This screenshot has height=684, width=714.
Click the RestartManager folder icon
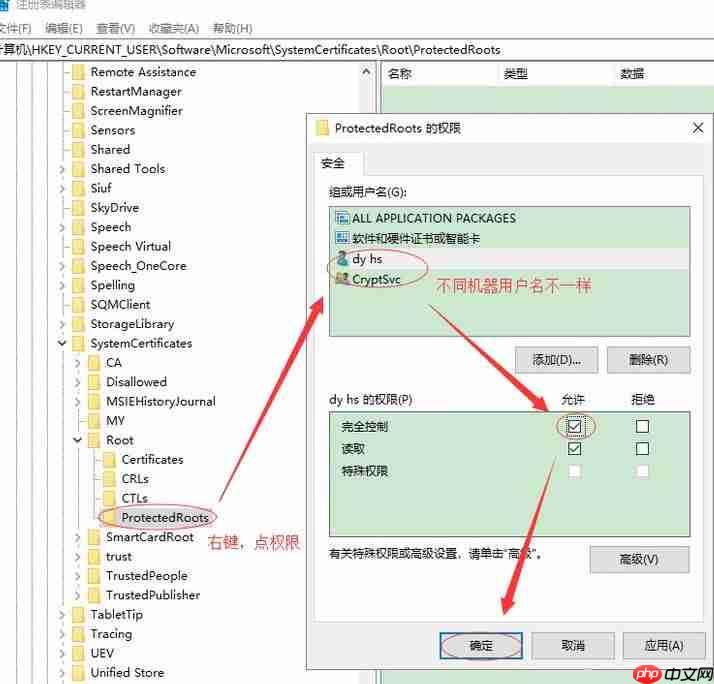point(78,92)
